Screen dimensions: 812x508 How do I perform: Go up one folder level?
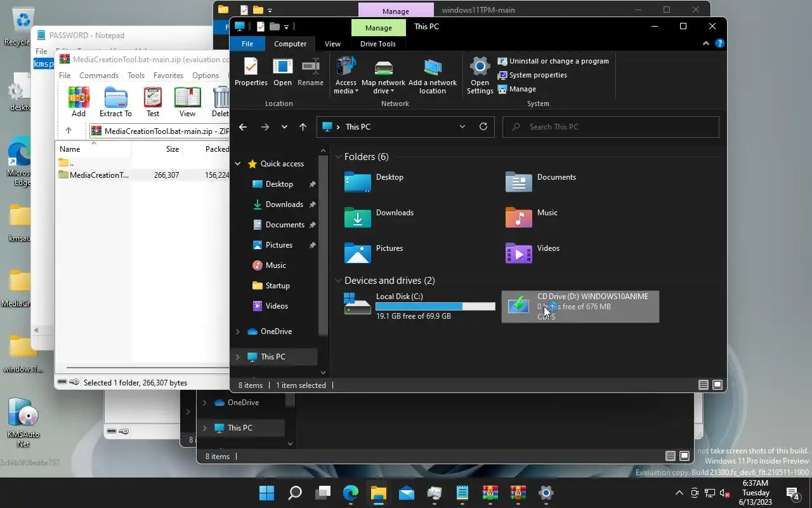coord(303,127)
